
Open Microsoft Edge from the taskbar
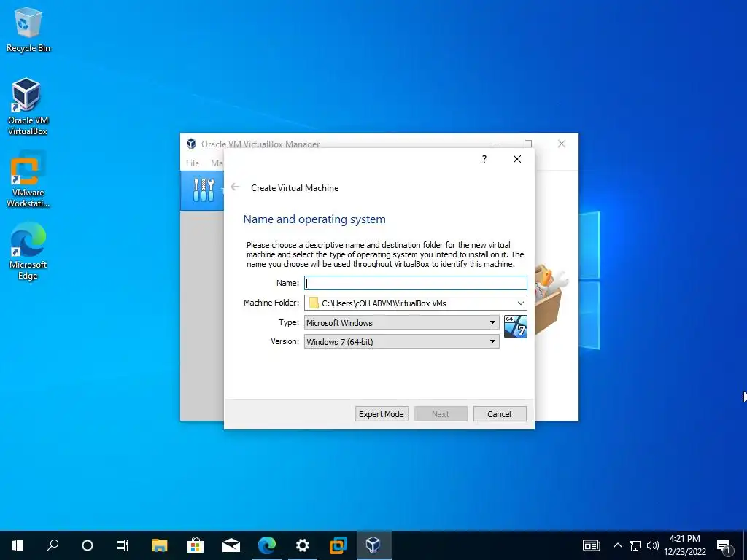coord(267,545)
